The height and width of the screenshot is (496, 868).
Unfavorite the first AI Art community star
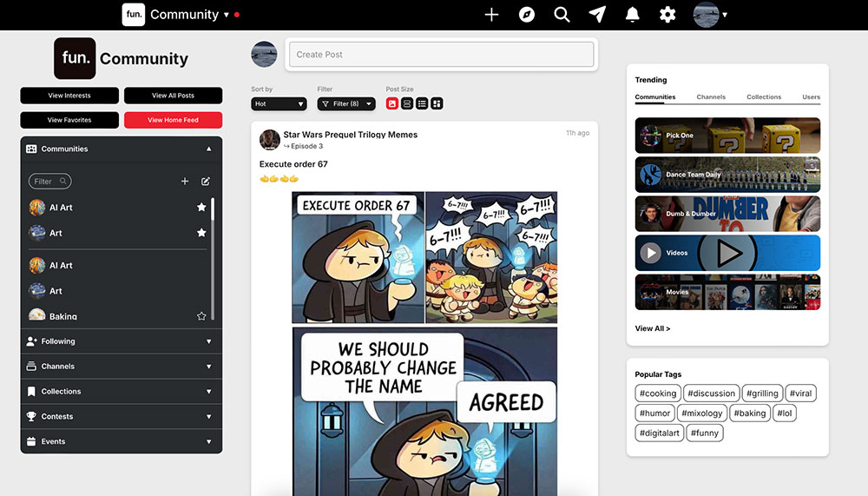[x=201, y=208]
